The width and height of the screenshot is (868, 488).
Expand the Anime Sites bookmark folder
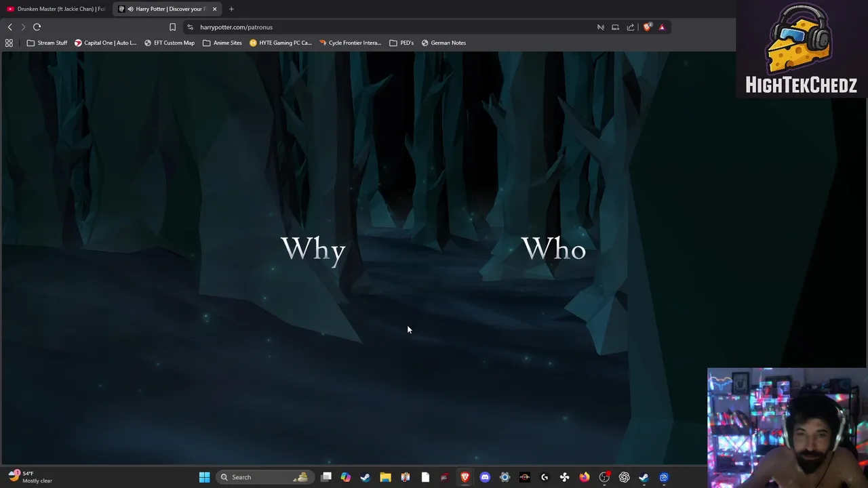(222, 43)
